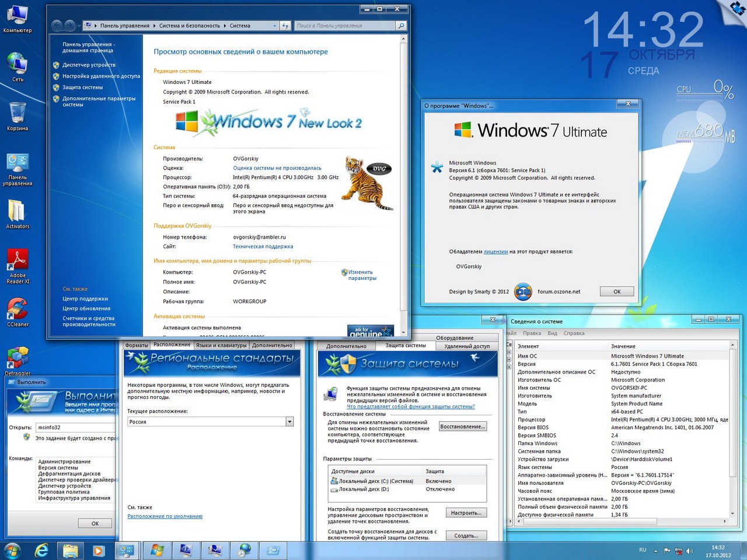
Task: Click RU language indicator in taskbar
Action: pyautogui.click(x=643, y=550)
